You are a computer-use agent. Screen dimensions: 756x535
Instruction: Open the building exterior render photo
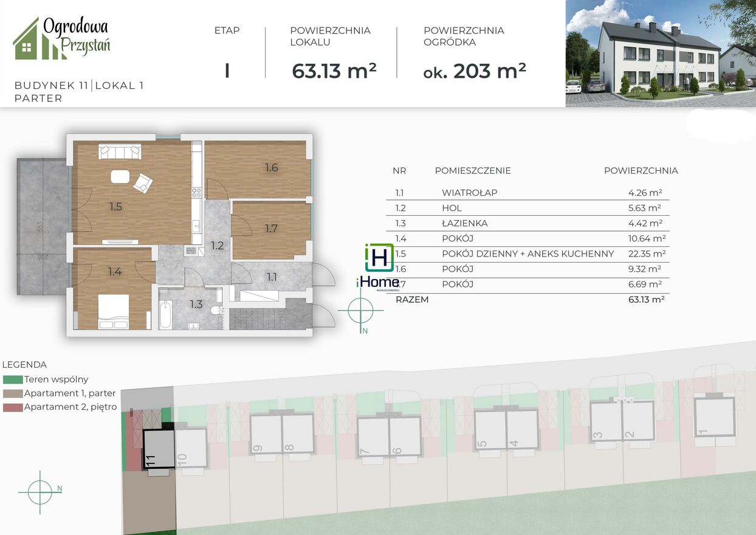click(660, 53)
